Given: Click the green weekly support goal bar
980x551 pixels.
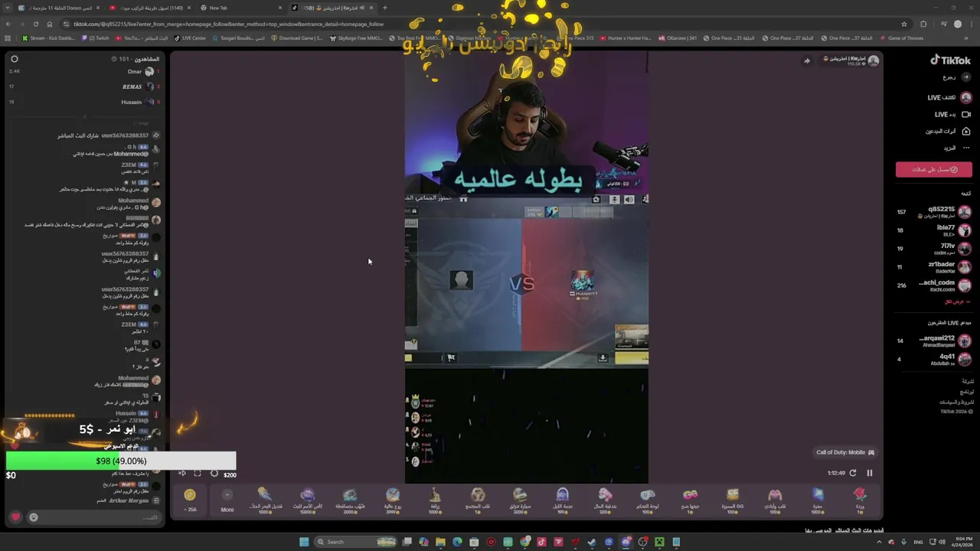Looking at the screenshot, I should pyautogui.click(x=121, y=461).
